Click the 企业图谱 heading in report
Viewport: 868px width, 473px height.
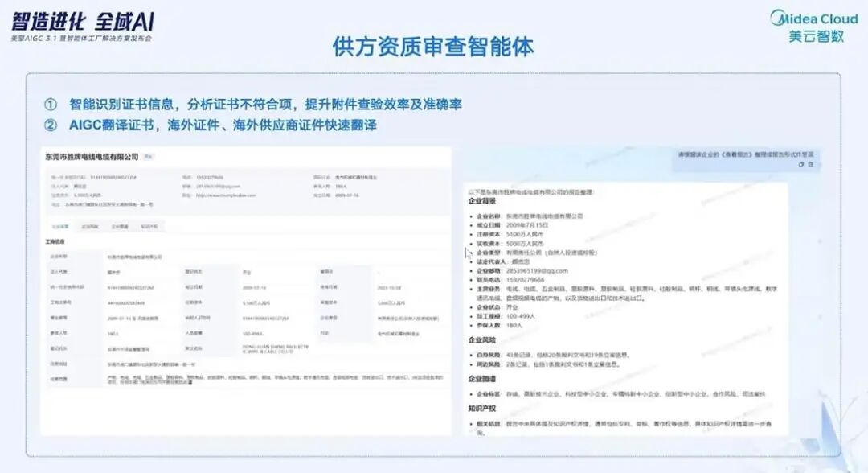coord(481,379)
